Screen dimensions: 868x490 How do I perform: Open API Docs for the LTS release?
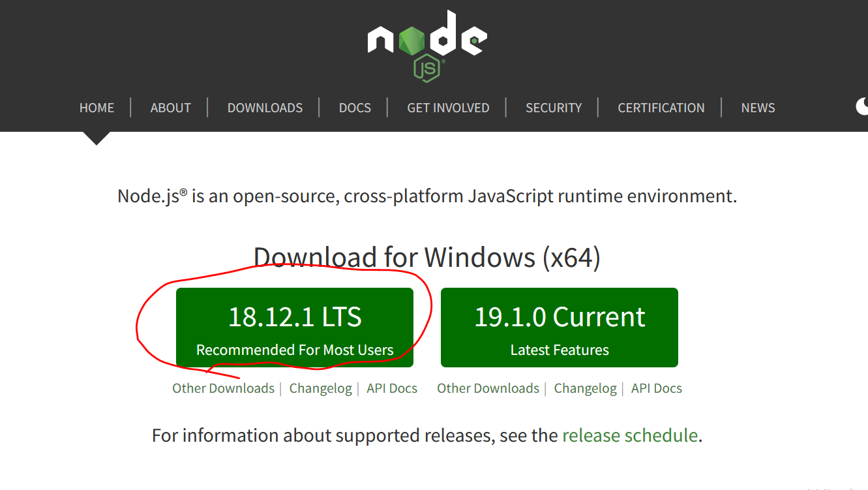[x=392, y=388]
